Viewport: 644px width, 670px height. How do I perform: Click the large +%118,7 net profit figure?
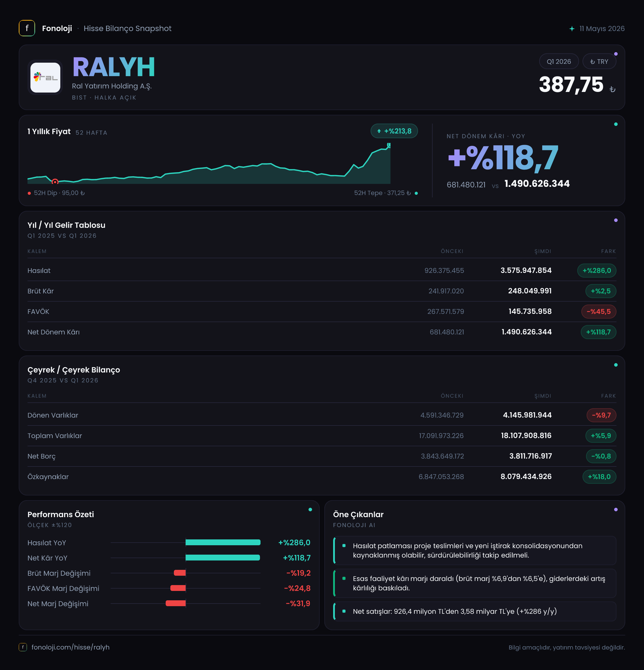click(503, 158)
